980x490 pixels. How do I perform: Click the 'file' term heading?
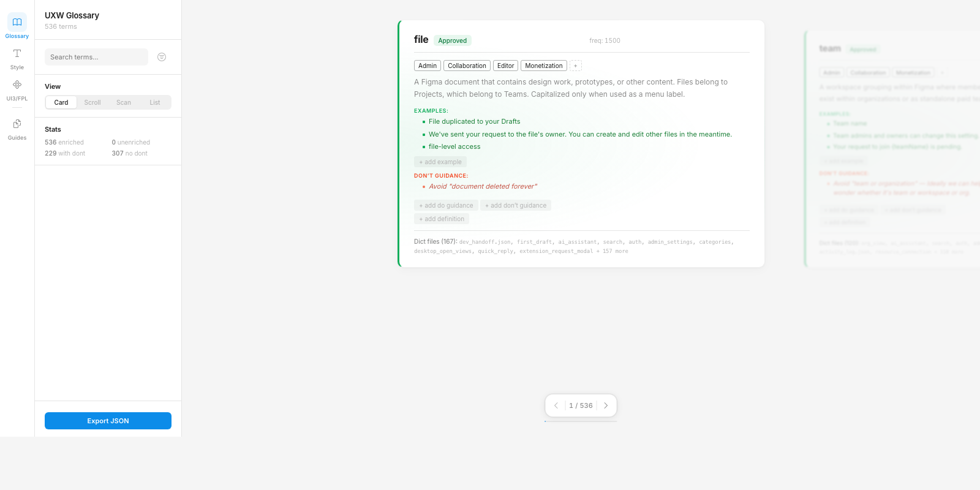[x=421, y=40]
